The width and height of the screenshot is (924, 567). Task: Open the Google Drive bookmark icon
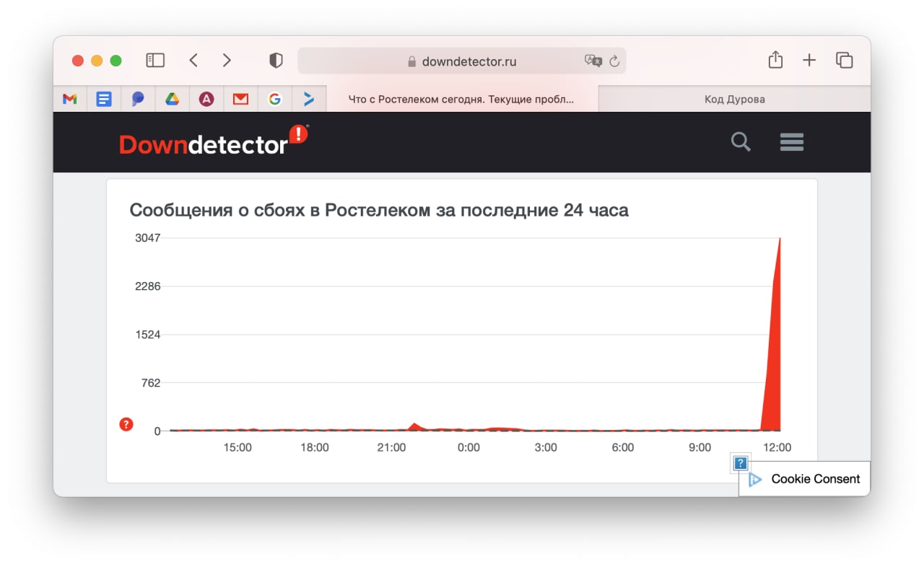click(172, 100)
